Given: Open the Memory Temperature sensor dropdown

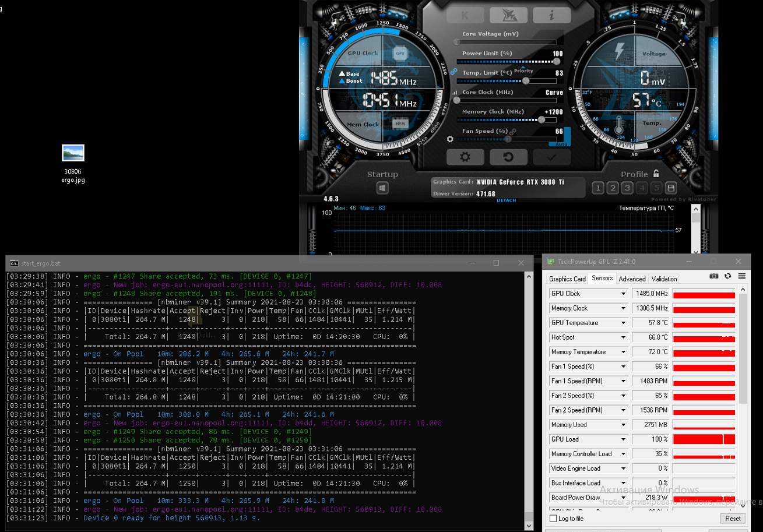Looking at the screenshot, I should click(x=623, y=352).
